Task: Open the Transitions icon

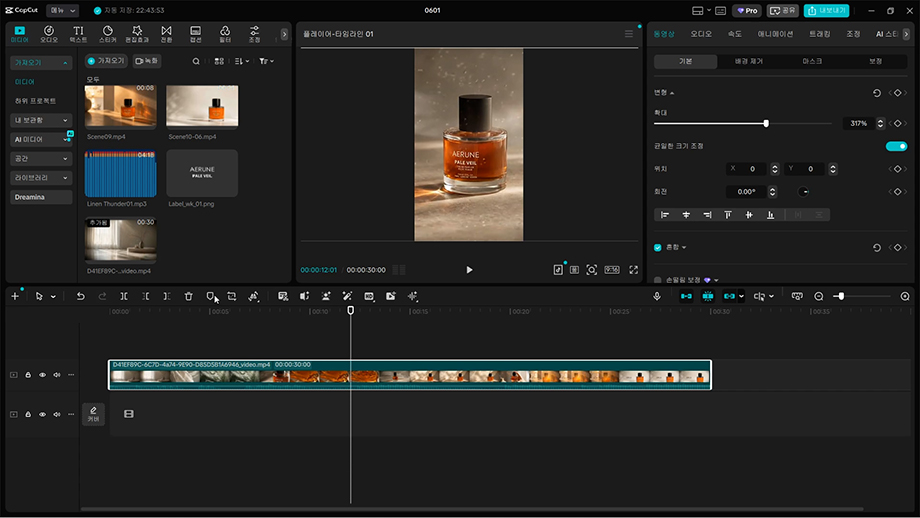Action: pyautogui.click(x=167, y=34)
